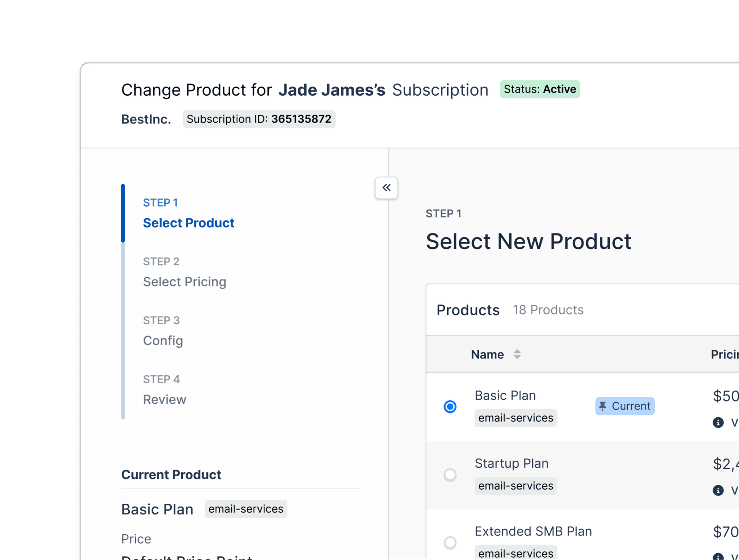The width and height of the screenshot is (739, 560).
Task: Select the Basic Plan radio button
Action: [x=450, y=407]
